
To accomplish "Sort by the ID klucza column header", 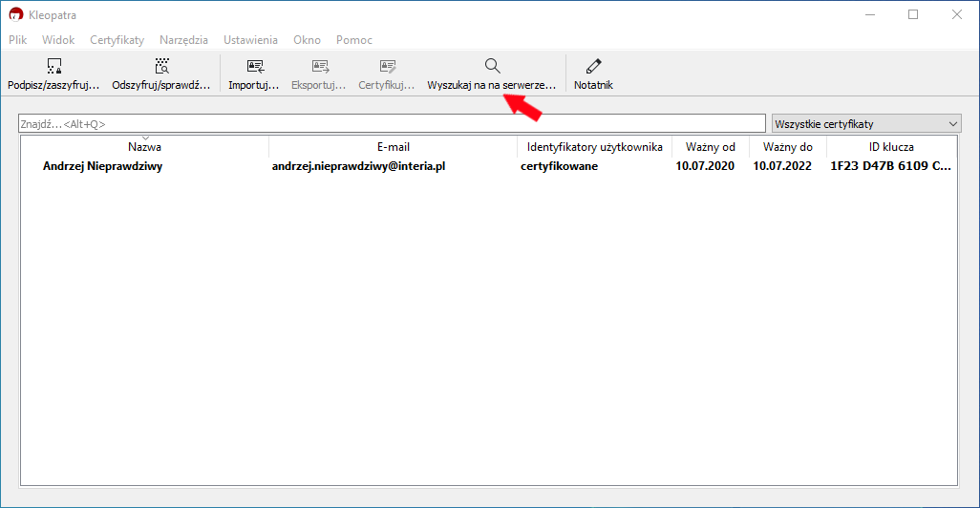I will [x=891, y=147].
